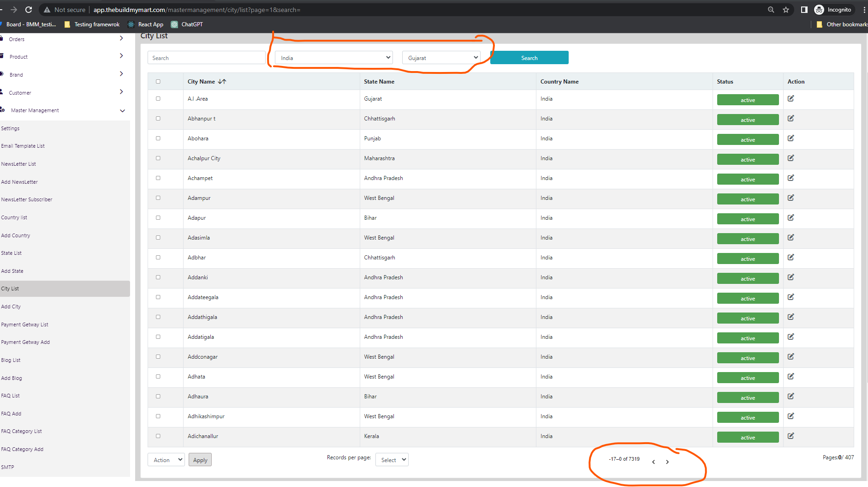
Task: Open the Gujarat state dropdown
Action: pyautogui.click(x=441, y=58)
